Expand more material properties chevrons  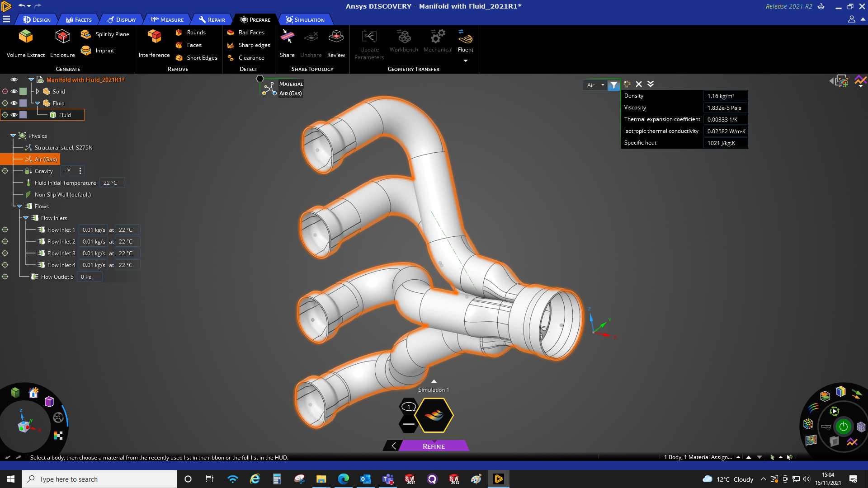(651, 84)
